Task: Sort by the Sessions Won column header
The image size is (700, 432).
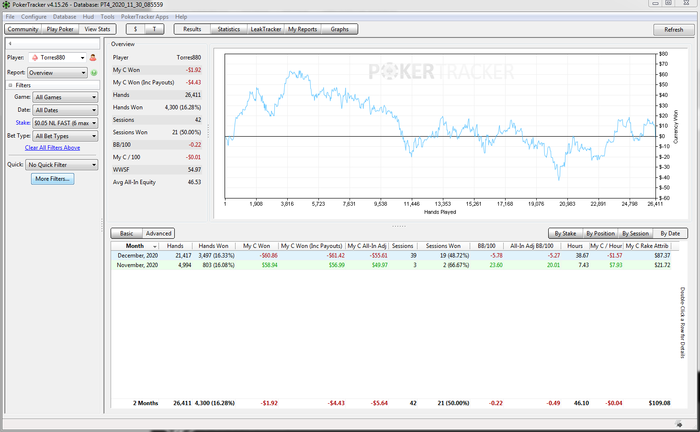Action: [x=443, y=246]
